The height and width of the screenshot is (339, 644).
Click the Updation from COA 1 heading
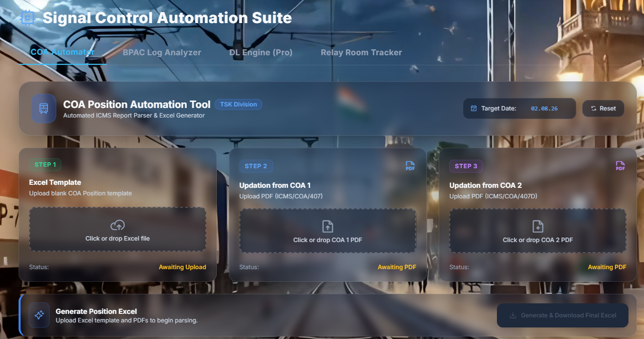coord(275,185)
